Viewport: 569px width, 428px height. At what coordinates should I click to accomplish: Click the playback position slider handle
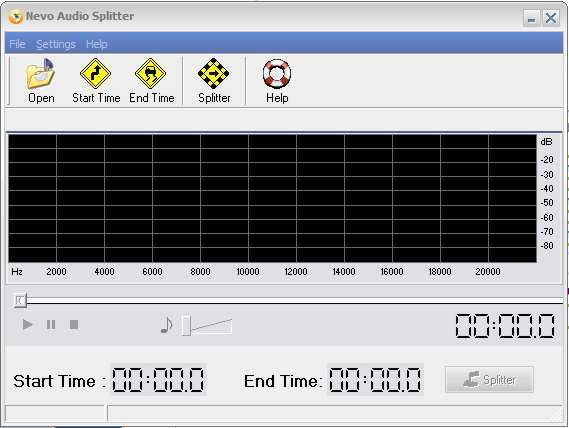(x=20, y=300)
